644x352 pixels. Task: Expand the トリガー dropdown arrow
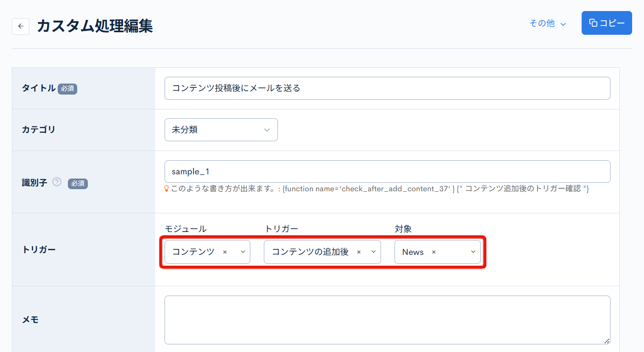373,251
